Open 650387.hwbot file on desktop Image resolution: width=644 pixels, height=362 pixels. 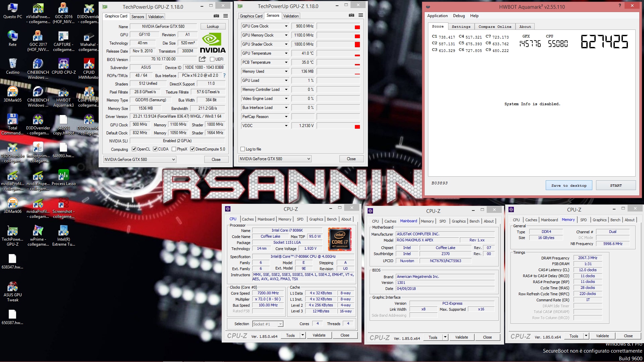pyautogui.click(x=12, y=316)
